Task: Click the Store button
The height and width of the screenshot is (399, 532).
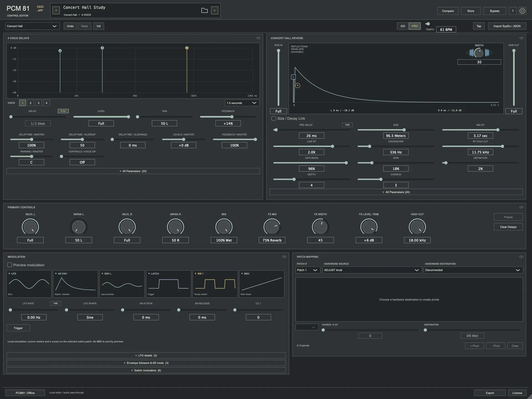Action: click(470, 11)
